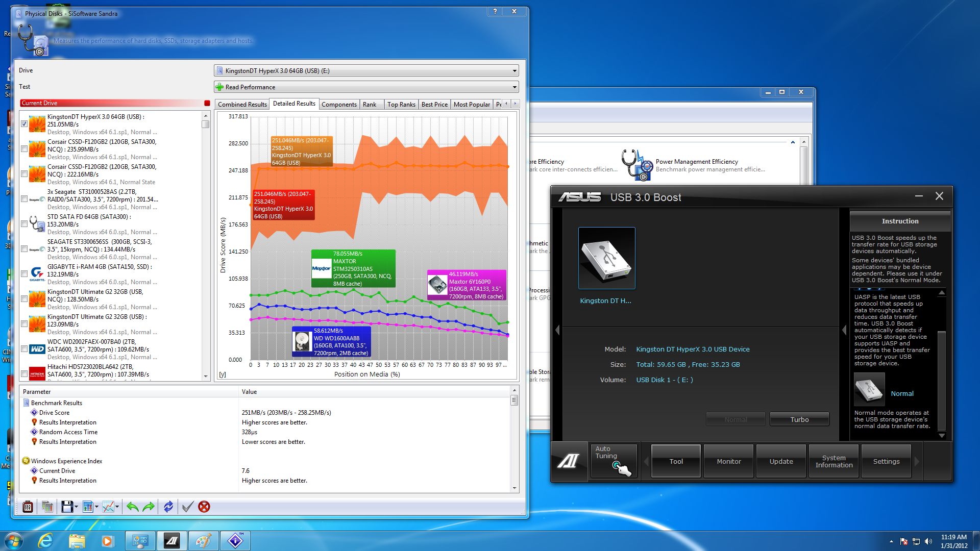Click the line graph icon in toolbar
980x551 pixels.
(108, 507)
